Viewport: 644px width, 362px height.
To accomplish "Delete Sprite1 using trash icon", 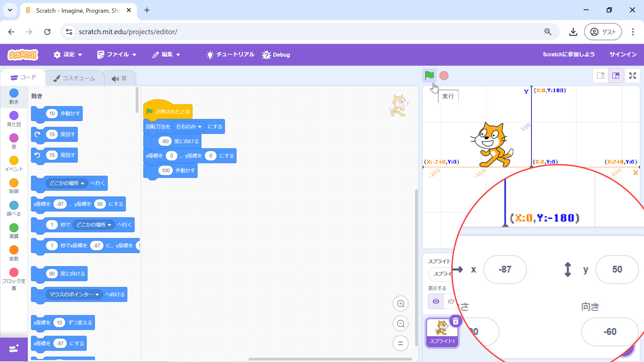I will tap(455, 322).
